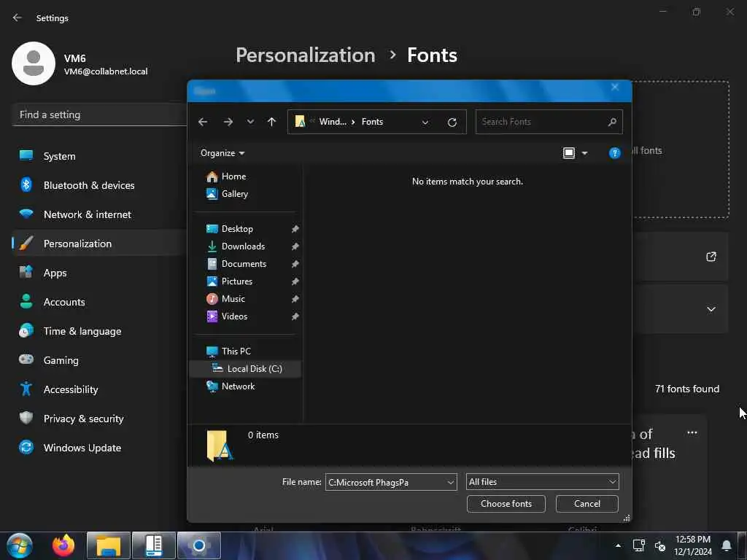Click the pin icon beside Documents
The width and height of the screenshot is (747, 560).
click(x=295, y=264)
